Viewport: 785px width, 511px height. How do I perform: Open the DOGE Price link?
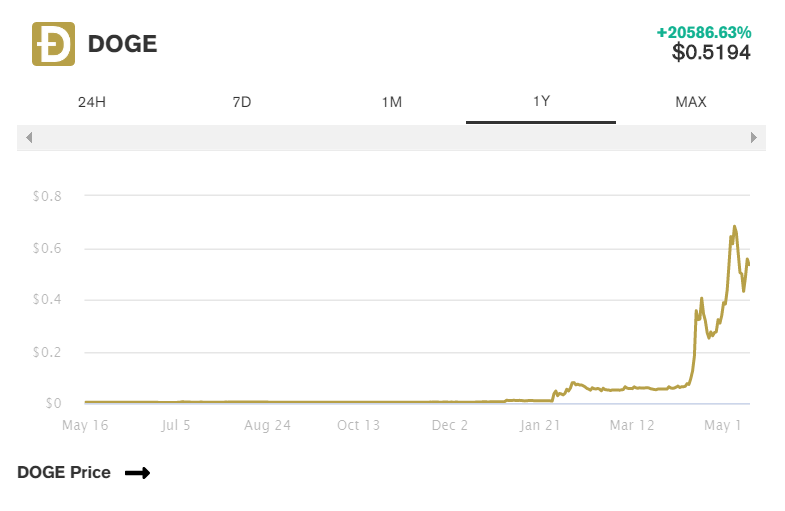click(x=64, y=472)
